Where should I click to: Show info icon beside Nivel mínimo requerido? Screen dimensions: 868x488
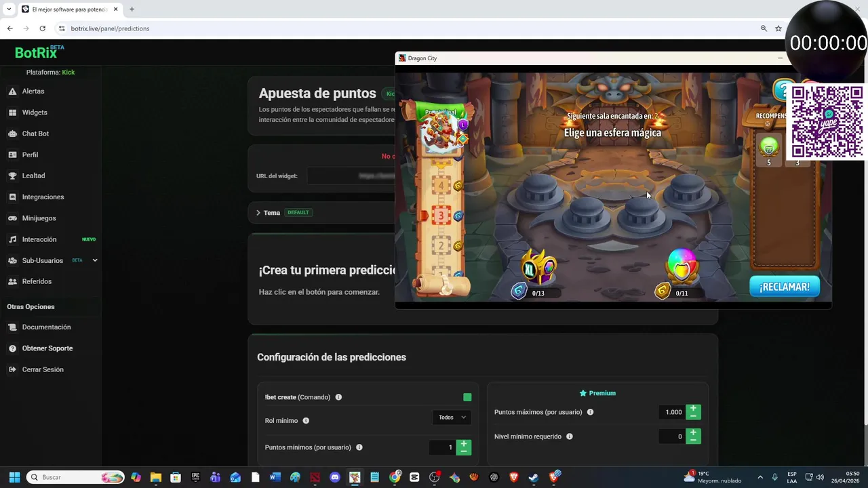point(569,436)
